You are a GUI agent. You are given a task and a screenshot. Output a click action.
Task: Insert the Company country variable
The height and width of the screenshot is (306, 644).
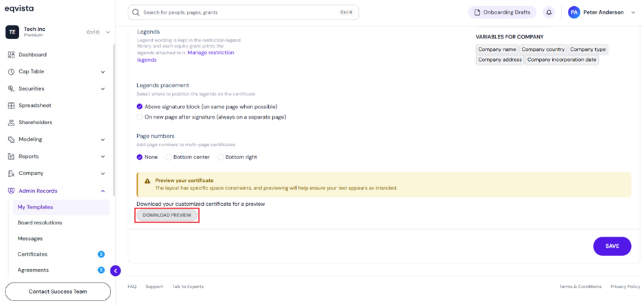543,49
